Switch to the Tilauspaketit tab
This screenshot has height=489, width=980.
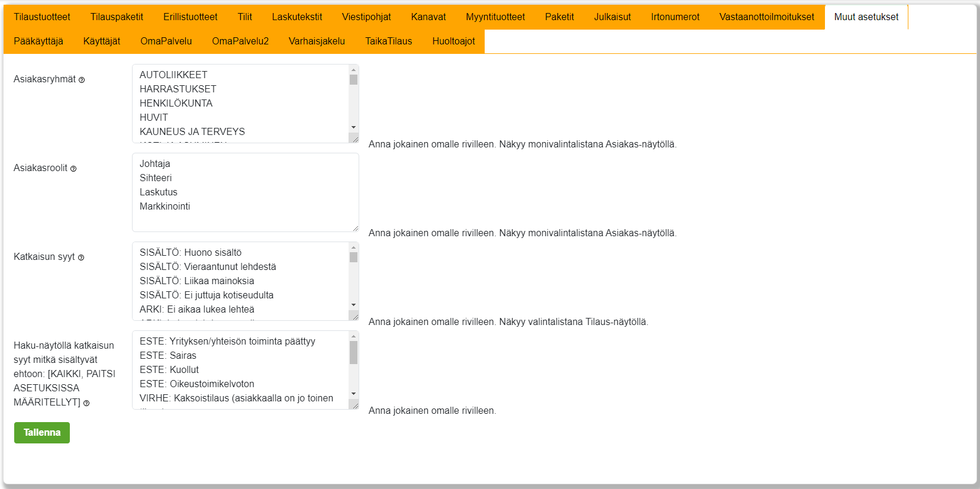click(117, 17)
